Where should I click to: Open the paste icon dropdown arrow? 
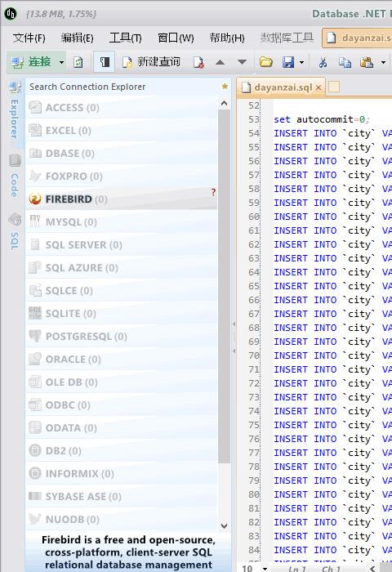point(383,62)
